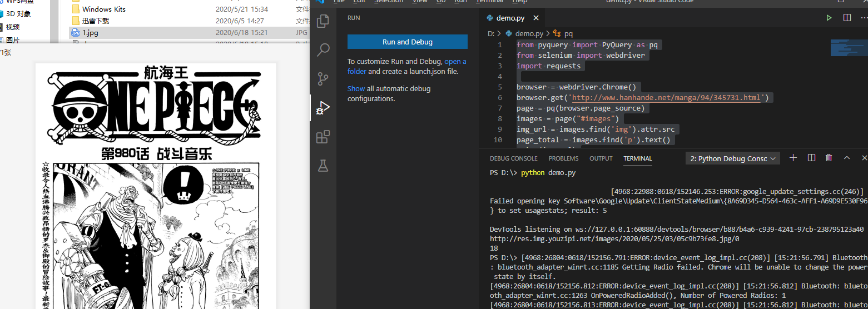
Task: Select the 1.jpg file row in Explorer
Action: point(189,32)
